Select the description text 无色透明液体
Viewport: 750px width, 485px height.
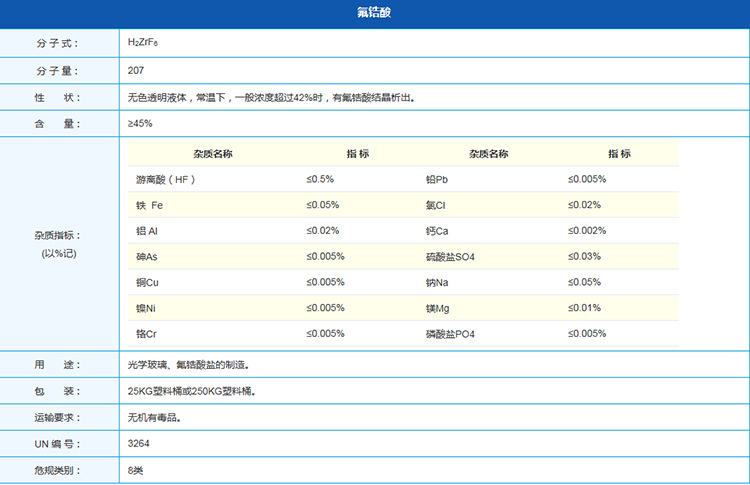click(x=157, y=98)
